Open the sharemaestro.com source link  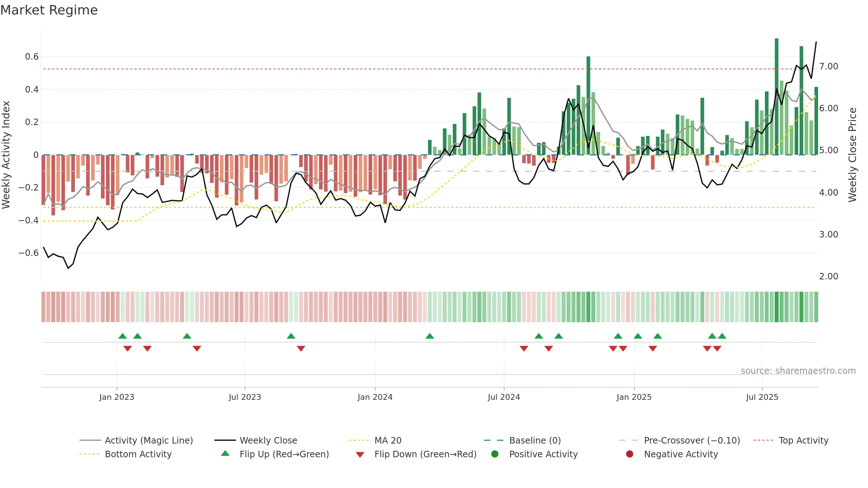[798, 371]
